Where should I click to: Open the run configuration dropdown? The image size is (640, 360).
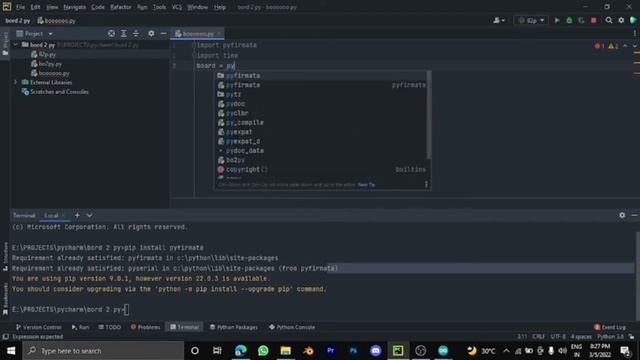531,20
